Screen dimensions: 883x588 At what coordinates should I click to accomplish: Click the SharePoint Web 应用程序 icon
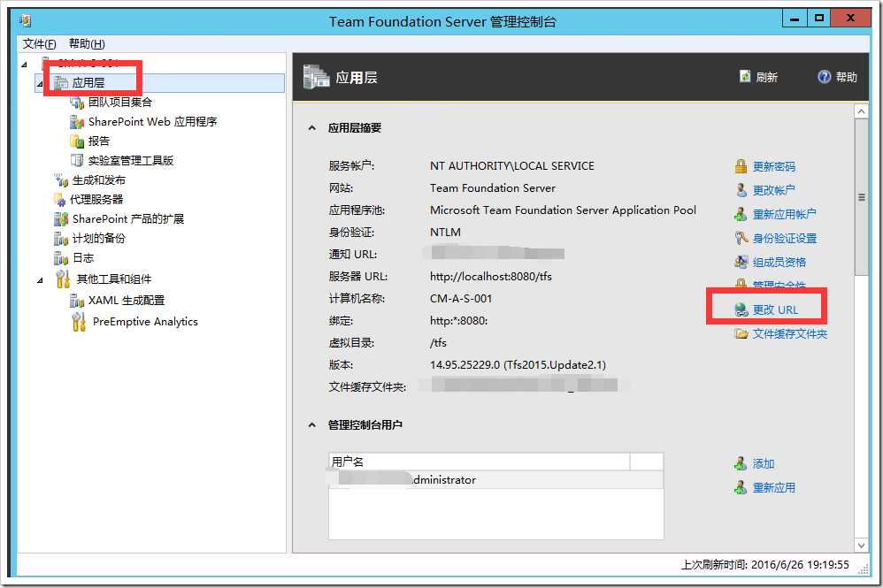(77, 121)
